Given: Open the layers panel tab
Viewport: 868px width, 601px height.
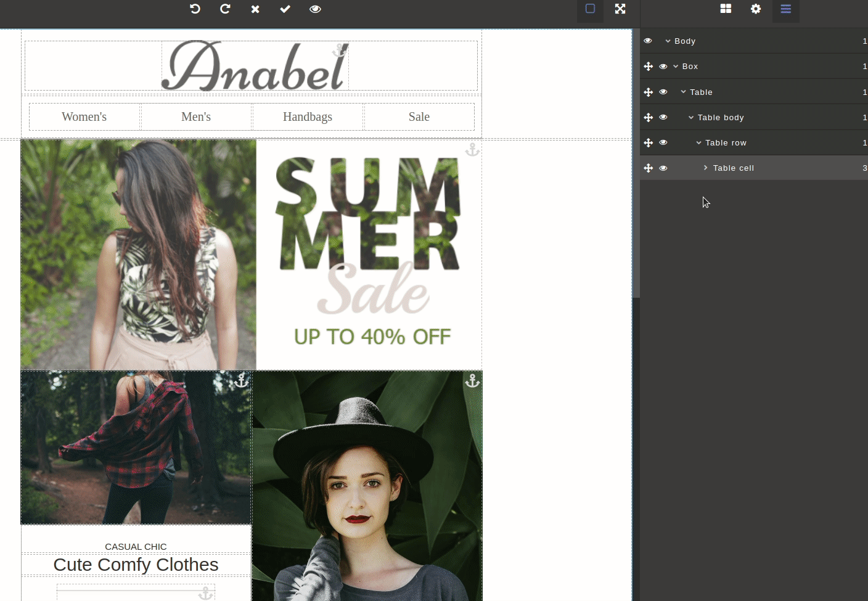Looking at the screenshot, I should (785, 9).
